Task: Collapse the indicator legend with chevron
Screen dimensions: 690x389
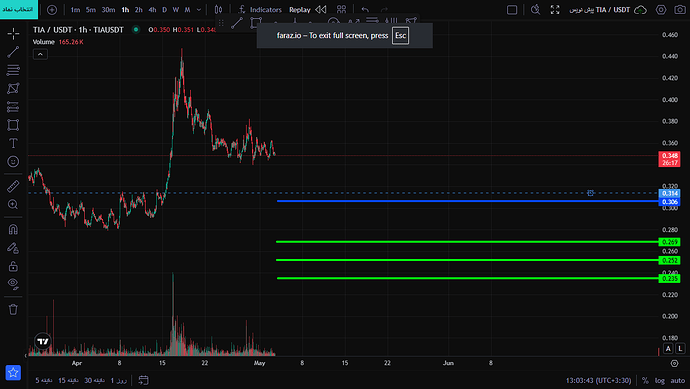Action: (x=40, y=54)
